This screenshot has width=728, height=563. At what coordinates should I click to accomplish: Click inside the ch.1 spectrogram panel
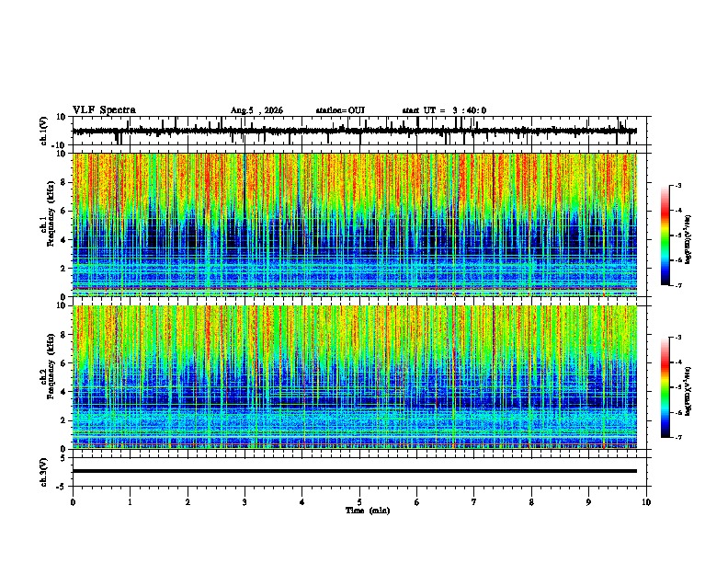tap(355, 224)
